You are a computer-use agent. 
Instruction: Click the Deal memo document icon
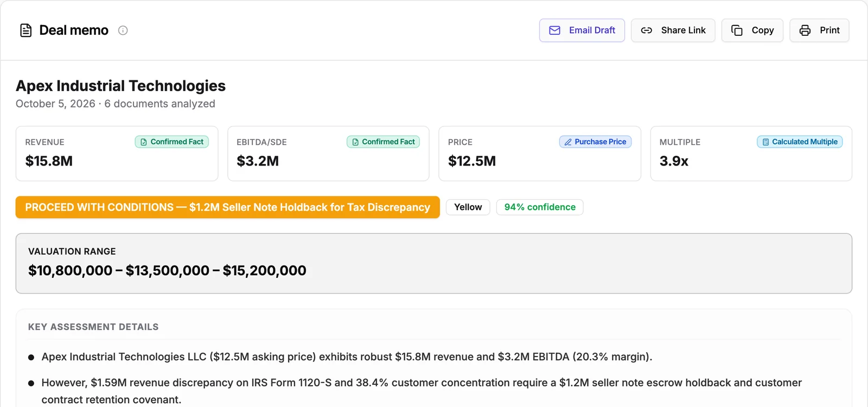(x=25, y=30)
